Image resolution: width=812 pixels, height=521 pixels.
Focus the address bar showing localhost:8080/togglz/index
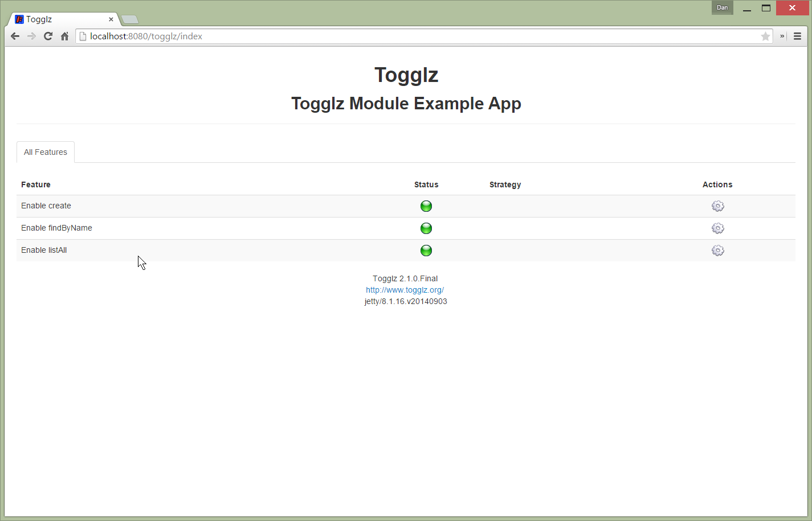[424, 36]
